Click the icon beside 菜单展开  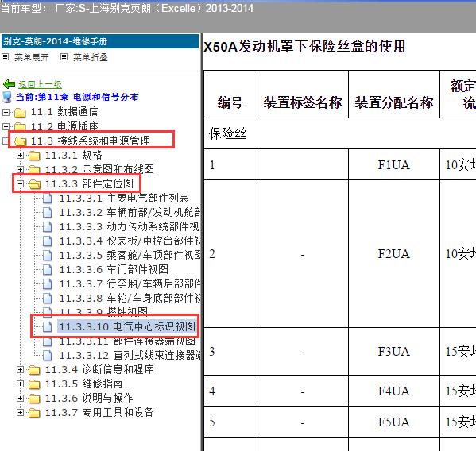[x=5, y=56]
